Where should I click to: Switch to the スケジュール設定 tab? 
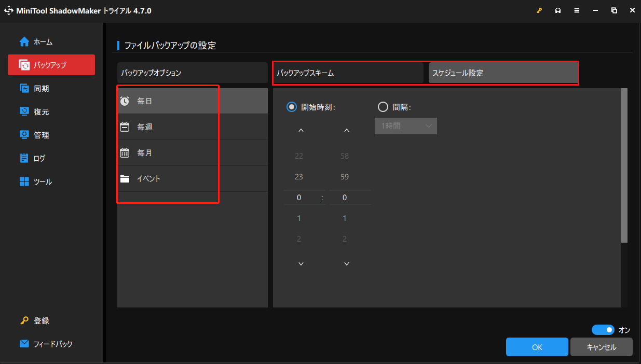coord(503,73)
